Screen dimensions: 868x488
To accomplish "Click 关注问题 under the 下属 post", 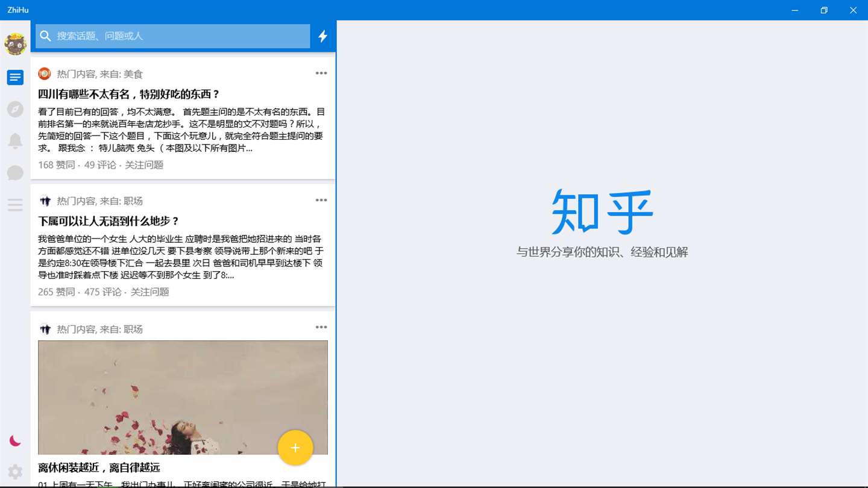I will coord(150,292).
